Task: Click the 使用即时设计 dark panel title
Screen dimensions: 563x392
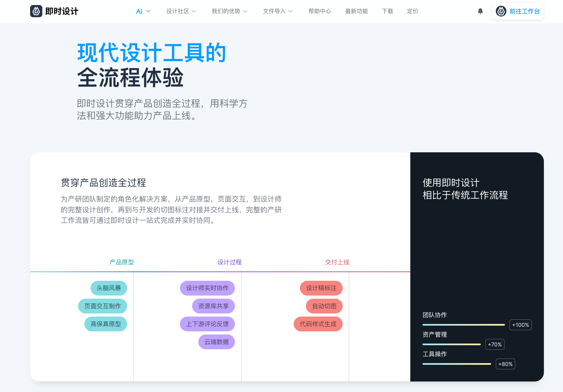Action: coord(451,183)
